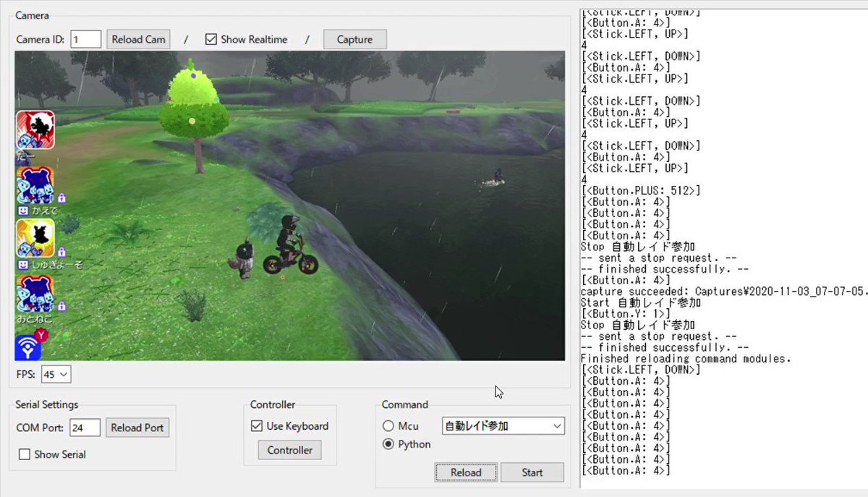
Task: Click the おとねこ player avatar icon
Action: [x=35, y=294]
